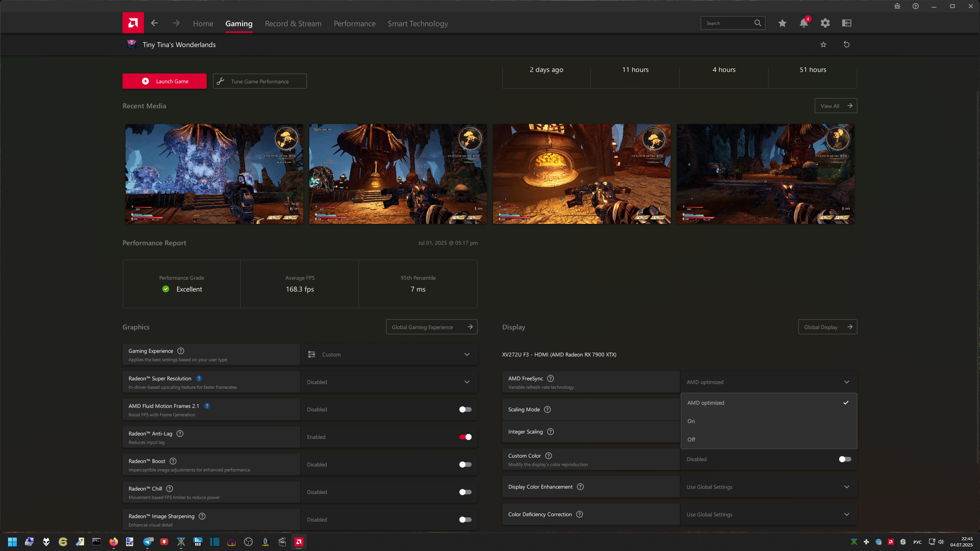Image resolution: width=980 pixels, height=551 pixels.
Task: Select Off in the FreeSync dropdown list
Action: point(691,439)
